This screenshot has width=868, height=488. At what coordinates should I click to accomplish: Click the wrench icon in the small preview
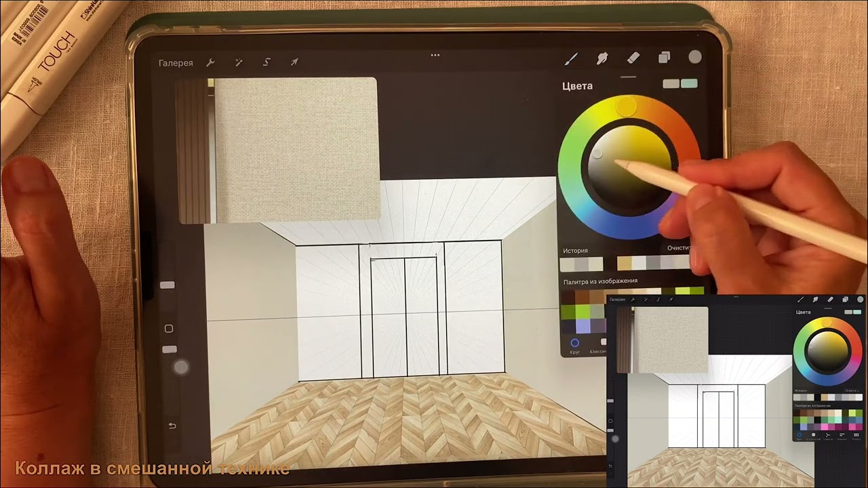tap(633, 300)
